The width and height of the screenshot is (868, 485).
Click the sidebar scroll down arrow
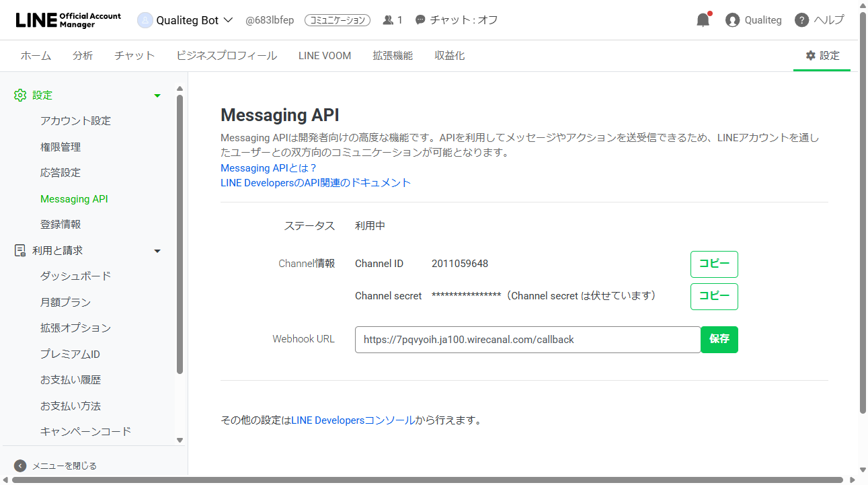tap(180, 440)
